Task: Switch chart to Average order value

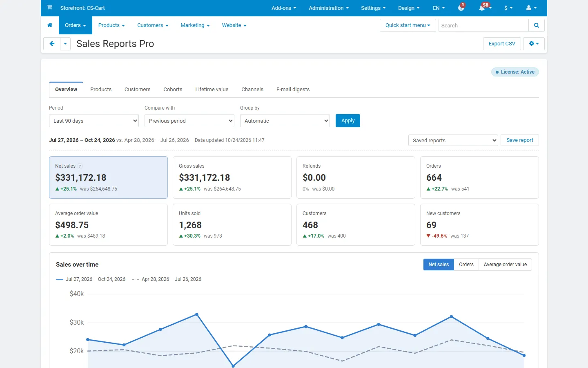Action: pyautogui.click(x=505, y=265)
